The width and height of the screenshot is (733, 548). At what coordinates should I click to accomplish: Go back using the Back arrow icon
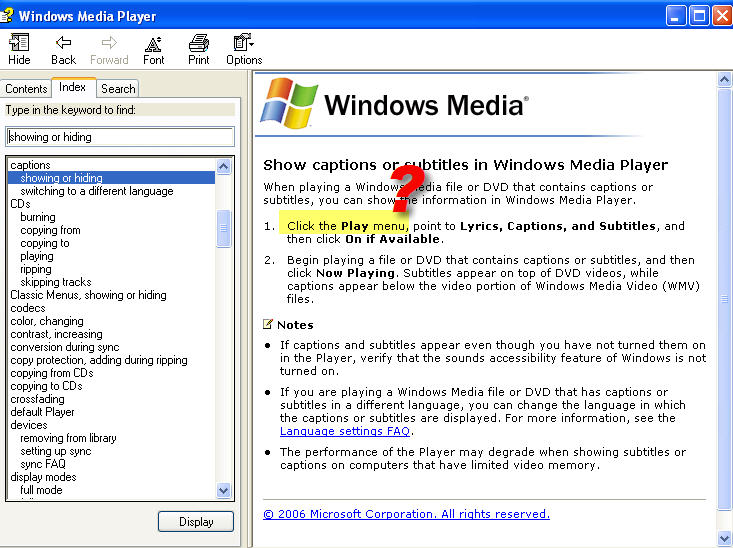coord(63,43)
